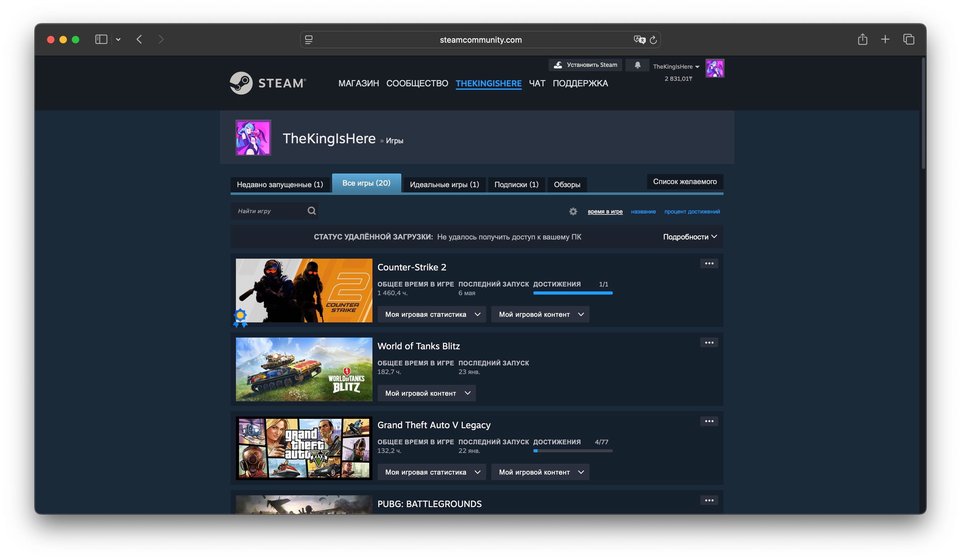Expand Подробности remote download details
The image size is (961, 560).
(x=690, y=237)
